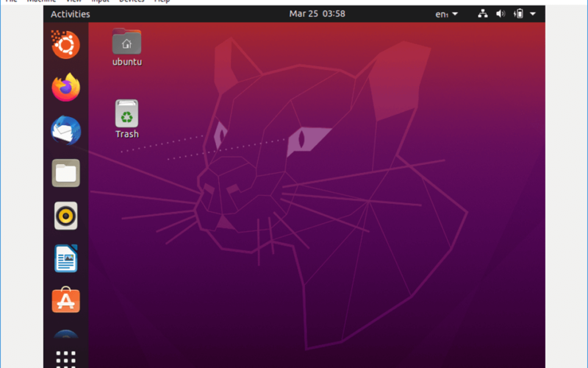Open Thunderbird Mail from the dock

[x=65, y=130]
